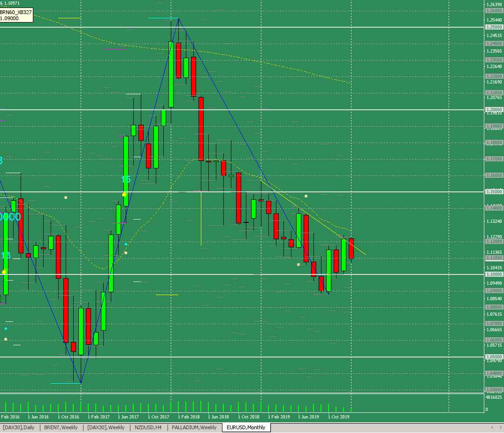Image resolution: width=504 pixels, height=433 pixels.
Task: Click the 1.23000 price level label
Action: point(494,60)
